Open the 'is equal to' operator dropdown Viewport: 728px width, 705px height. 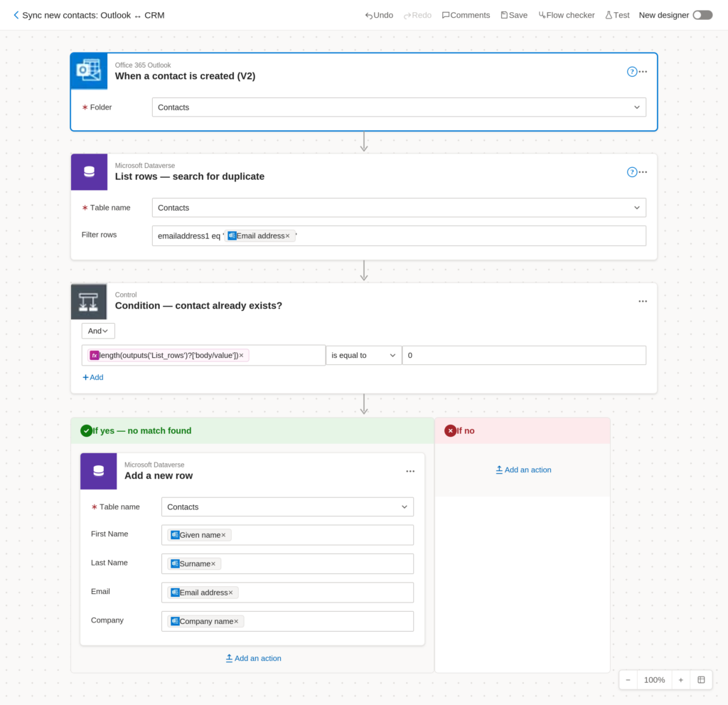pos(363,356)
